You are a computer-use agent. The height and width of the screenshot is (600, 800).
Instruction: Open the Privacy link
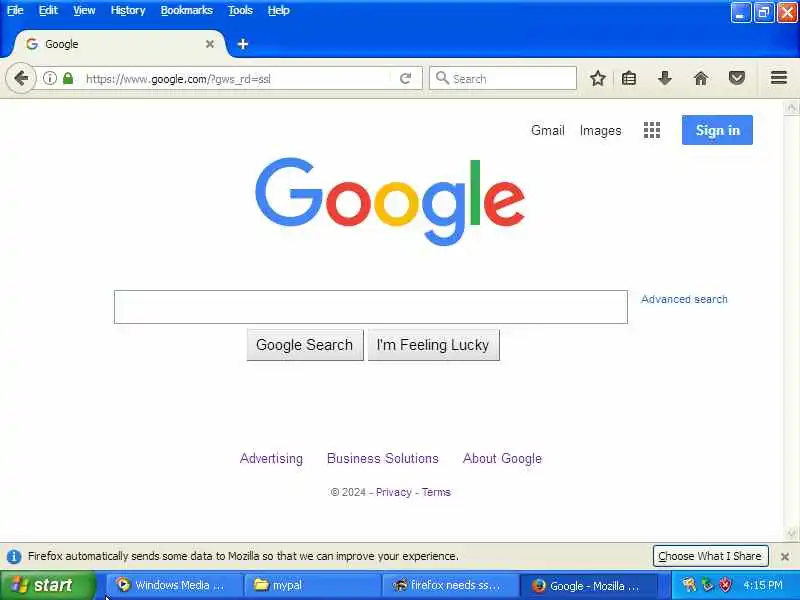pos(393,492)
